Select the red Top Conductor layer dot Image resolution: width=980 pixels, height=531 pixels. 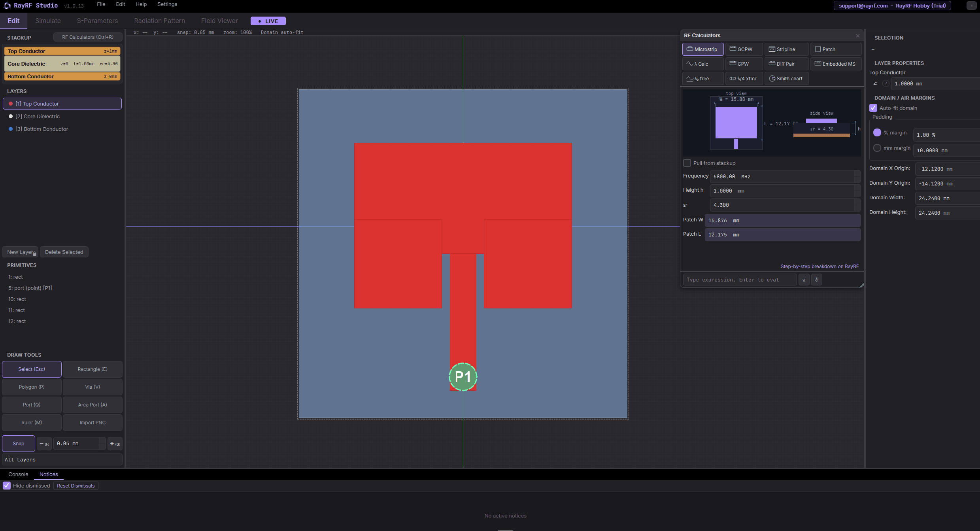11,104
